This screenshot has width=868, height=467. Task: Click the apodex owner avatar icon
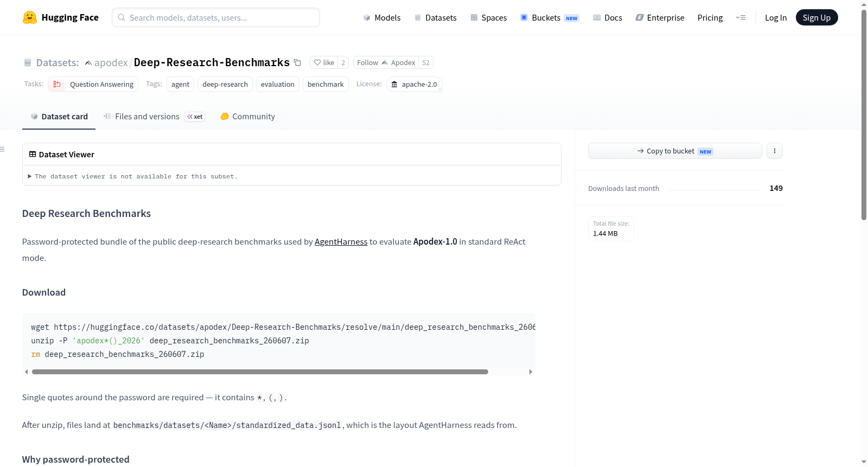(x=88, y=63)
